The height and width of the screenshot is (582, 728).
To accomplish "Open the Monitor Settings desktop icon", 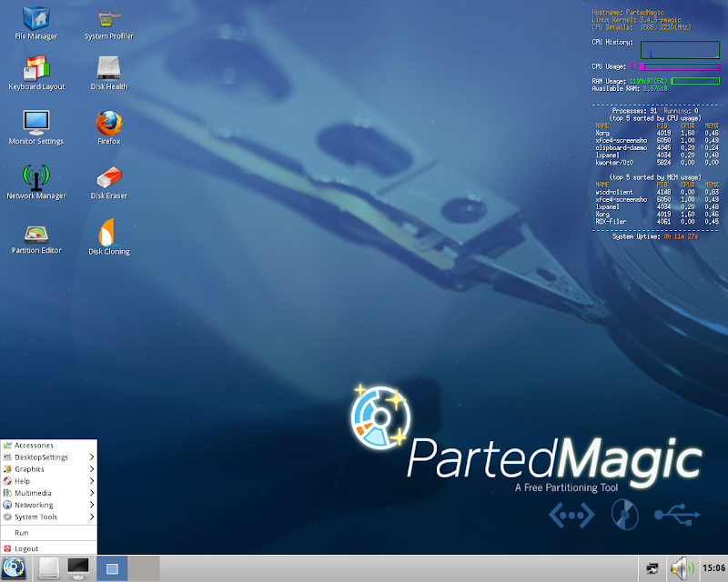I will click(36, 127).
